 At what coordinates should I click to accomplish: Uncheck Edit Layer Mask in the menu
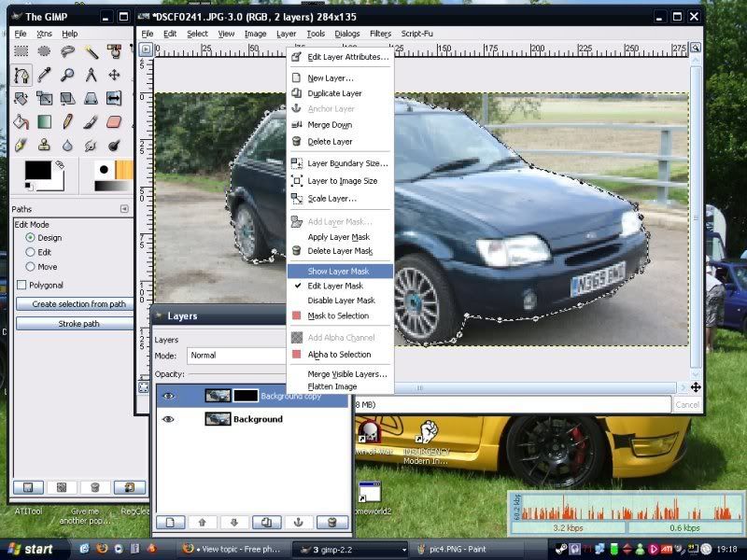[340, 286]
